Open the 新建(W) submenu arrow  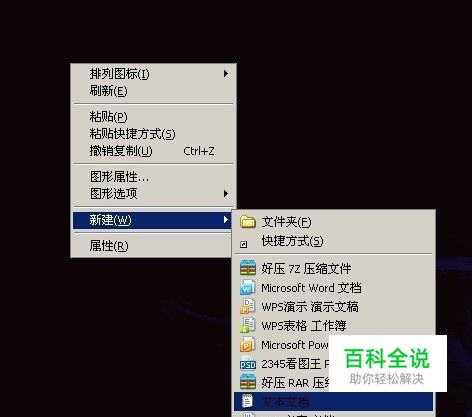click(x=226, y=220)
